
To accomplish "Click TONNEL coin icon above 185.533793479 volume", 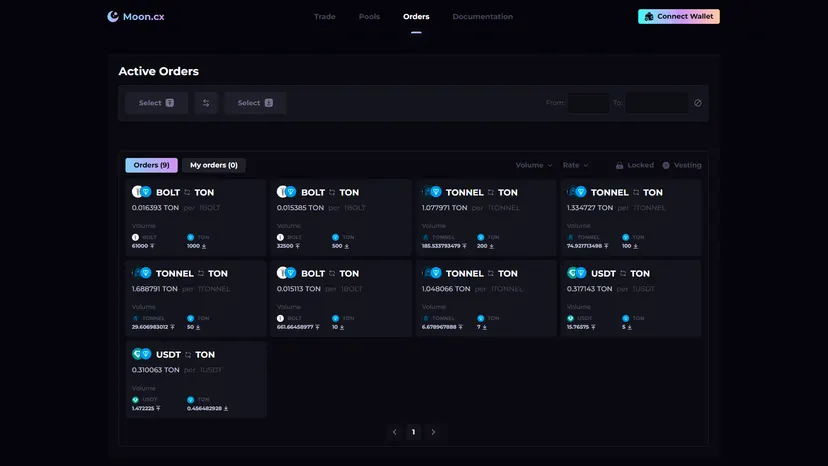I will tap(425, 237).
